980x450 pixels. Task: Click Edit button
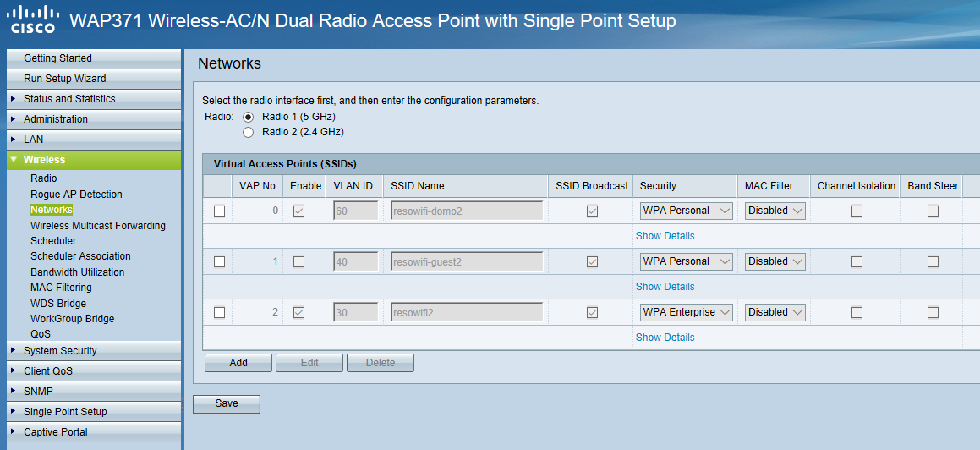pyautogui.click(x=309, y=363)
